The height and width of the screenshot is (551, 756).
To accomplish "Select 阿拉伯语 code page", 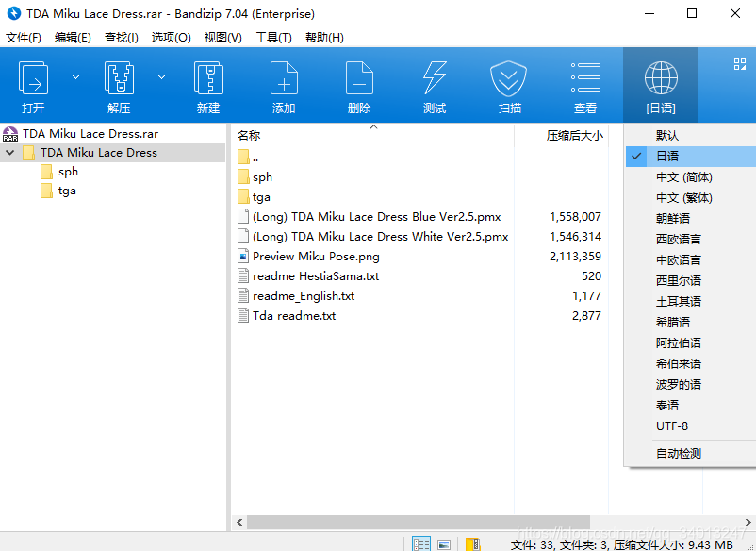I will pyautogui.click(x=690, y=343).
